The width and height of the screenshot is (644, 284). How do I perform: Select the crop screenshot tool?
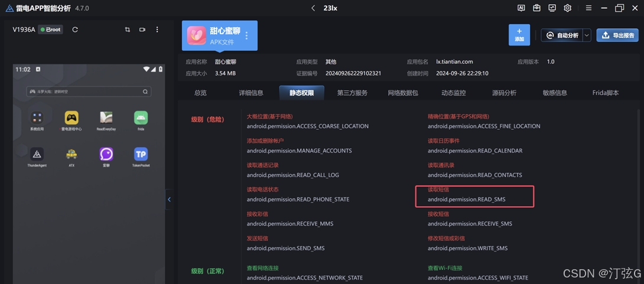click(127, 30)
